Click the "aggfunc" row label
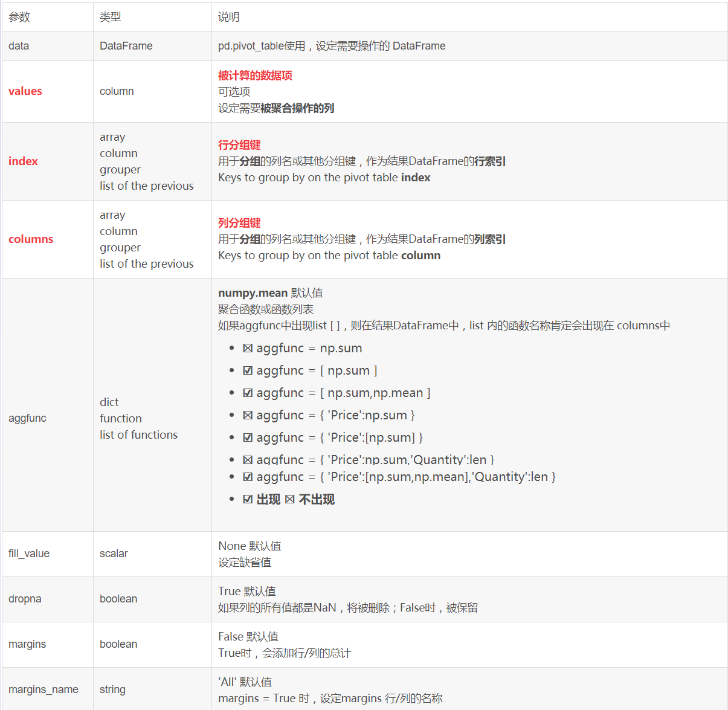 27,418
